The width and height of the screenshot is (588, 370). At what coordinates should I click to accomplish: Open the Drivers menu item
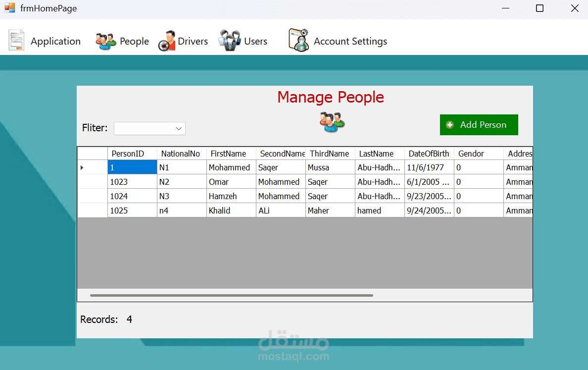tap(193, 41)
